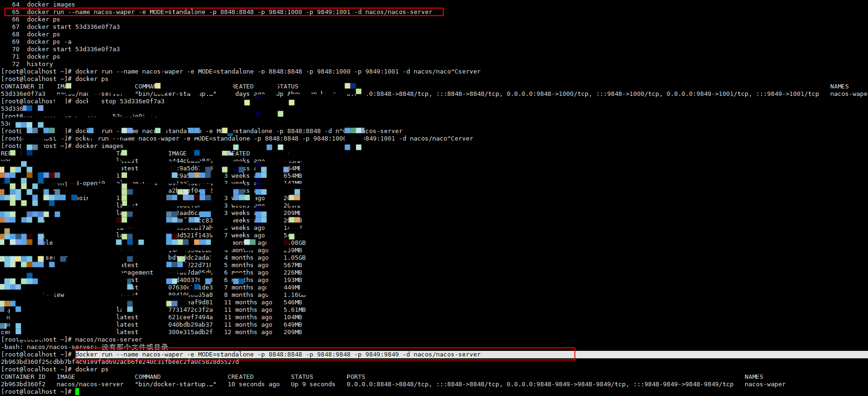Click image size 193MB
The image size is (868, 396).
pos(292,280)
